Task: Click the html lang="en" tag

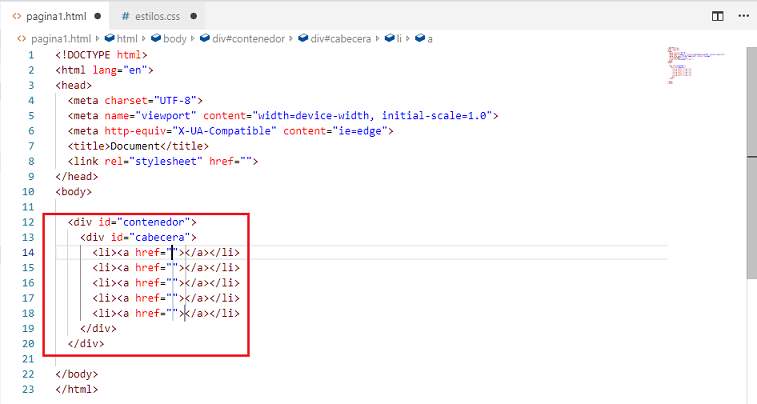Action: (x=104, y=70)
